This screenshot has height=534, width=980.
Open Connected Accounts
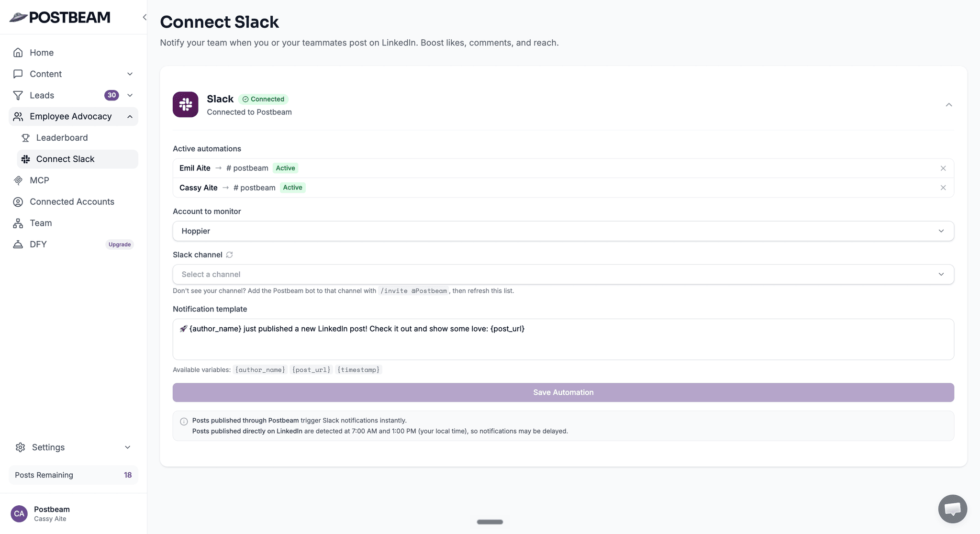(73, 201)
